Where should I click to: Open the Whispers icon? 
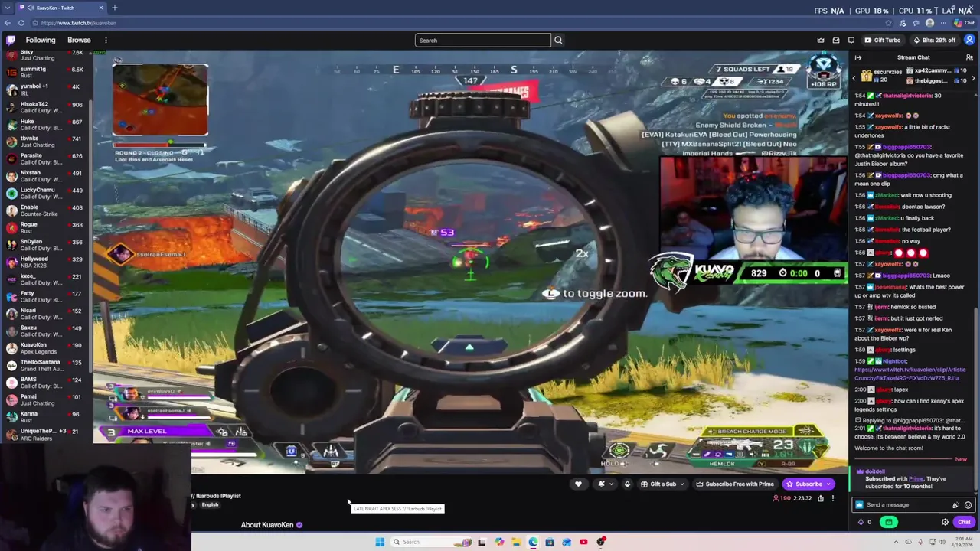851,40
